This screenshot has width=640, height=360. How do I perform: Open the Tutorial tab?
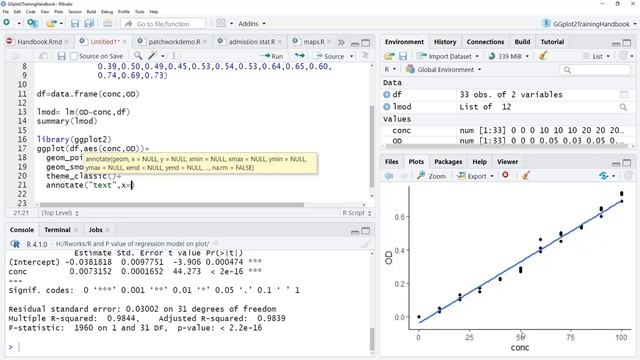(552, 42)
